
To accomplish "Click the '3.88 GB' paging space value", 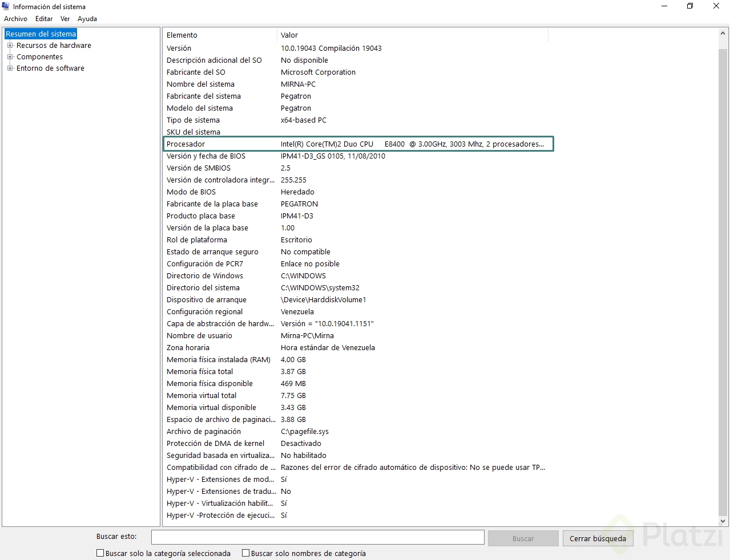I will click(293, 420).
